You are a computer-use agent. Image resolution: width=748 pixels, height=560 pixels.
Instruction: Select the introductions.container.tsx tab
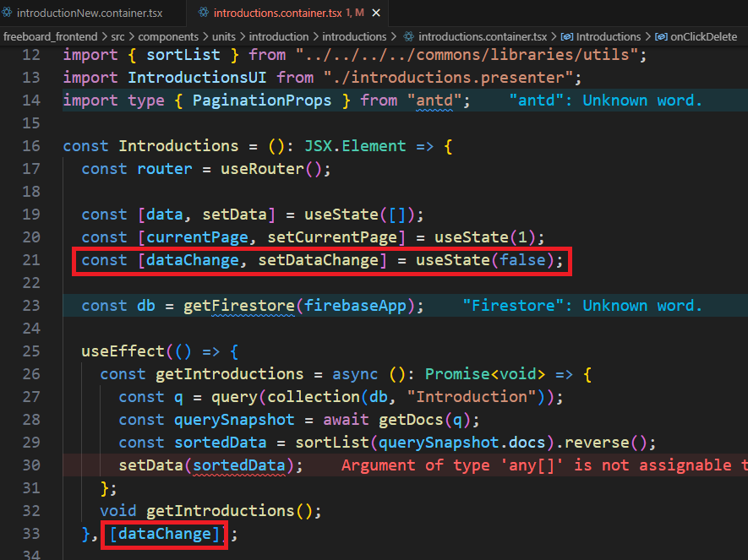tap(277, 13)
